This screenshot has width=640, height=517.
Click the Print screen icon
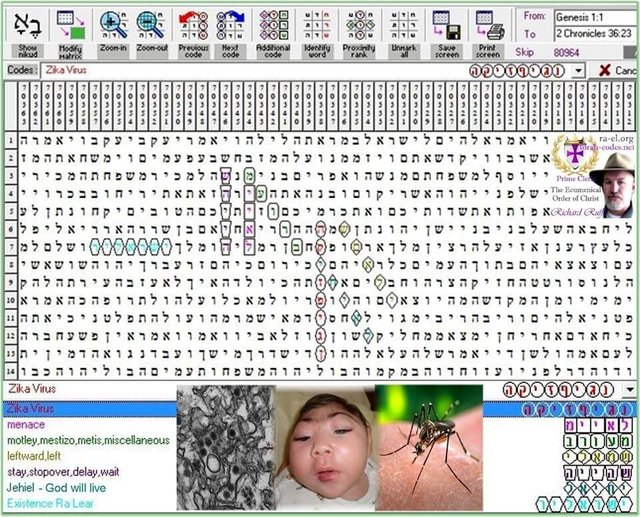point(489,25)
